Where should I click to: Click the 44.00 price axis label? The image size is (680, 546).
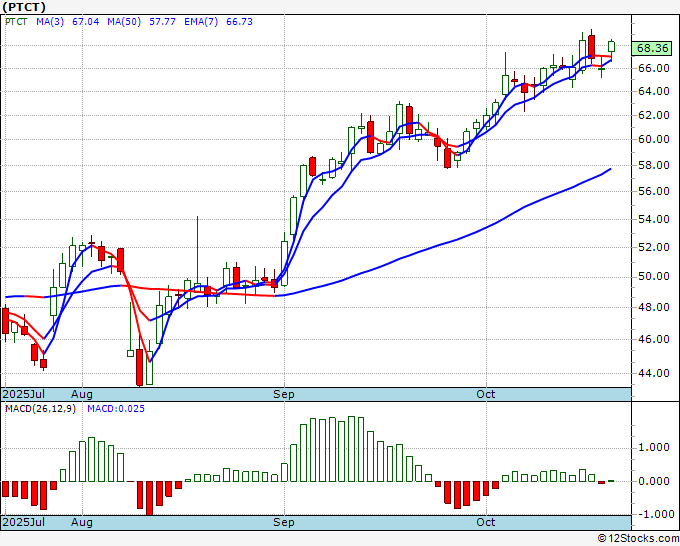tap(654, 373)
